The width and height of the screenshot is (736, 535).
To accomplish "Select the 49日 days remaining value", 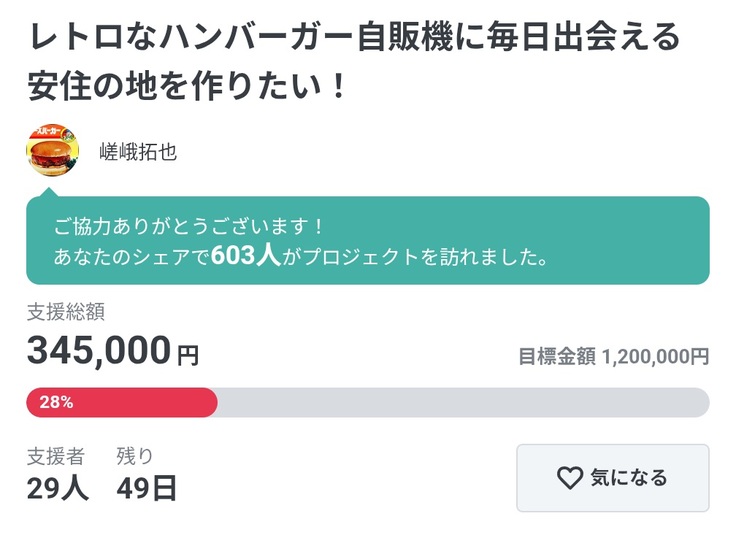I will tap(146, 488).
